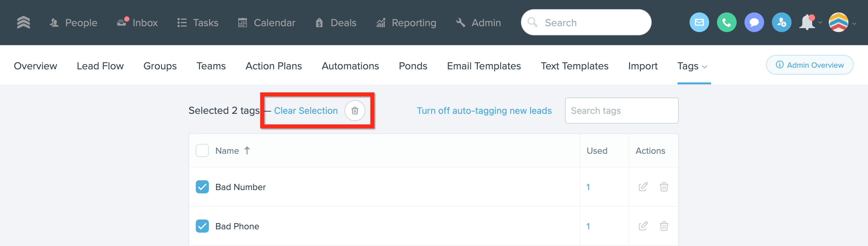868x246 pixels.
Task: Uncheck the Bad Phone checkbox
Action: (202, 226)
